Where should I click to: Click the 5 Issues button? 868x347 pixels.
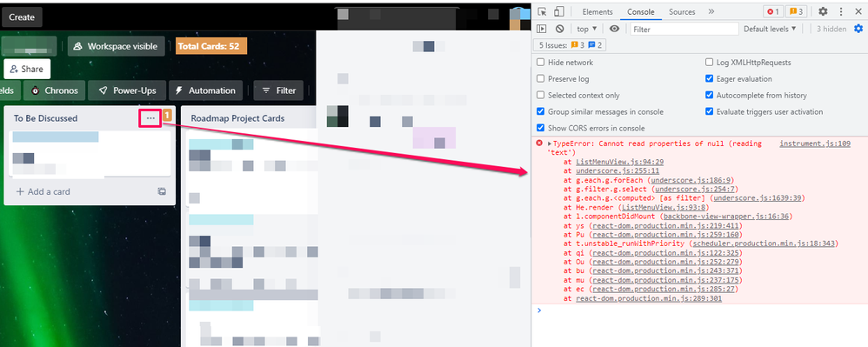coord(571,45)
